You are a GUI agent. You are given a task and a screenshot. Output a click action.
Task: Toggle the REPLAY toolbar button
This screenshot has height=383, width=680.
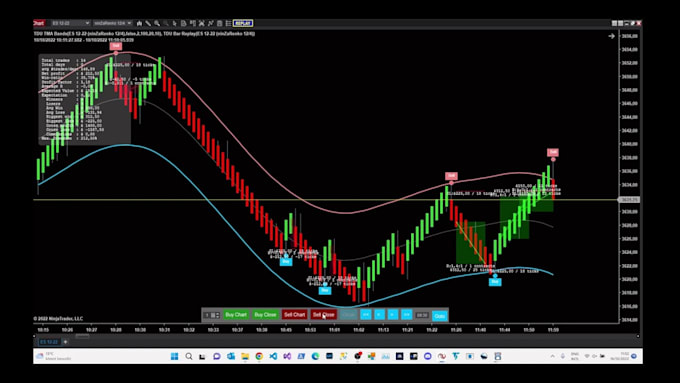(243, 23)
